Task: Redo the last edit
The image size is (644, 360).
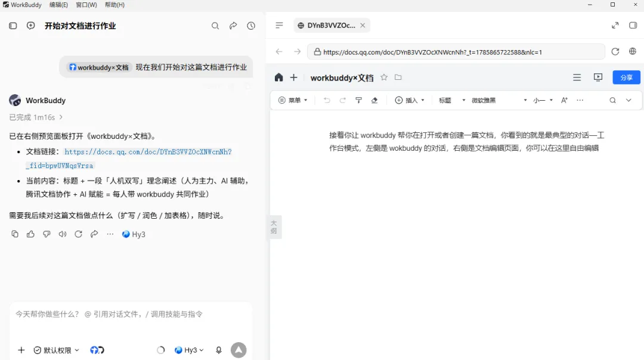Action: (342, 100)
